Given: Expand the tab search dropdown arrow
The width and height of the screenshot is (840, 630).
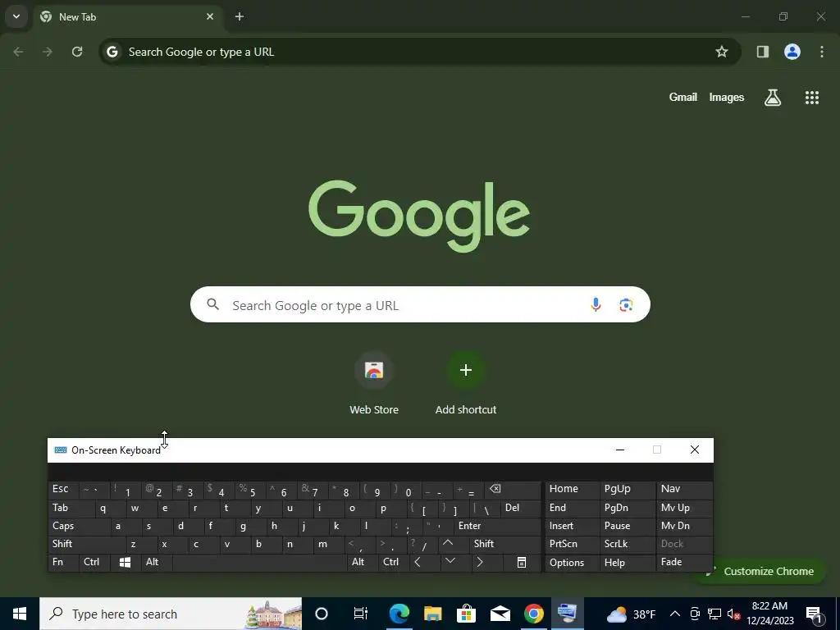Looking at the screenshot, I should [16, 16].
